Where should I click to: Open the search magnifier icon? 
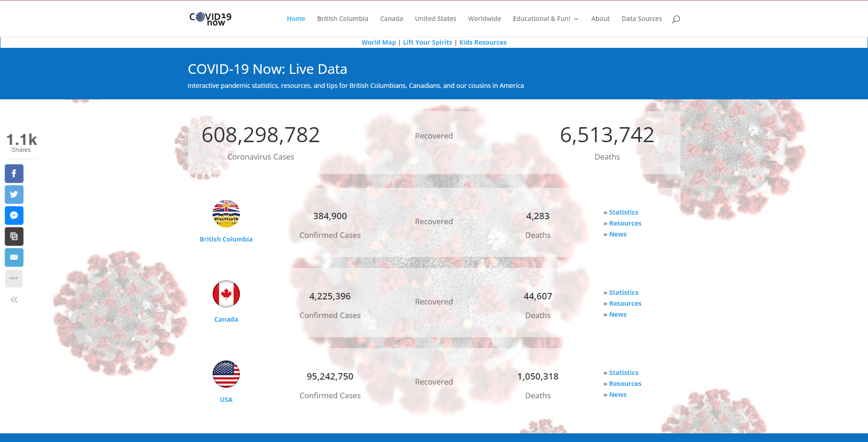tap(676, 19)
